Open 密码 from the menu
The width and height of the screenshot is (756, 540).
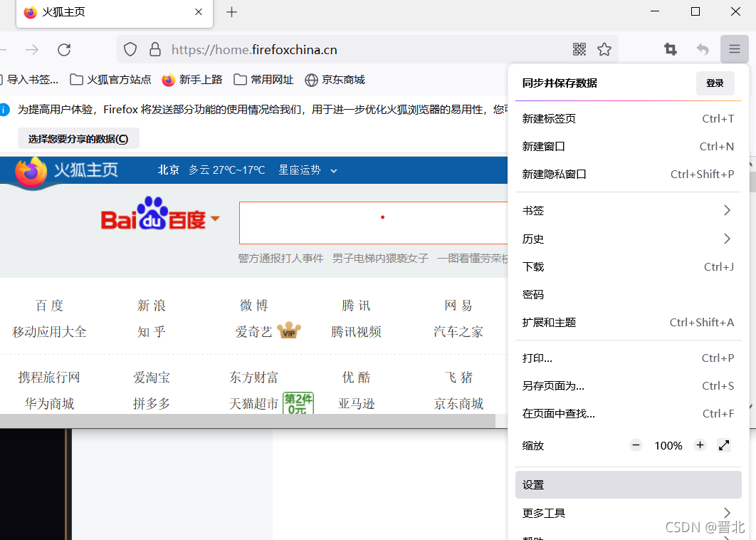(629, 294)
